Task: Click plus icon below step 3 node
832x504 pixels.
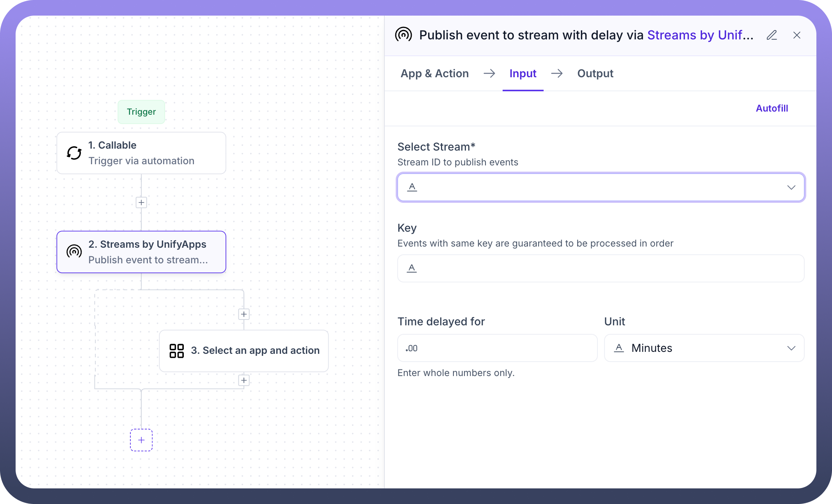Action: (244, 380)
